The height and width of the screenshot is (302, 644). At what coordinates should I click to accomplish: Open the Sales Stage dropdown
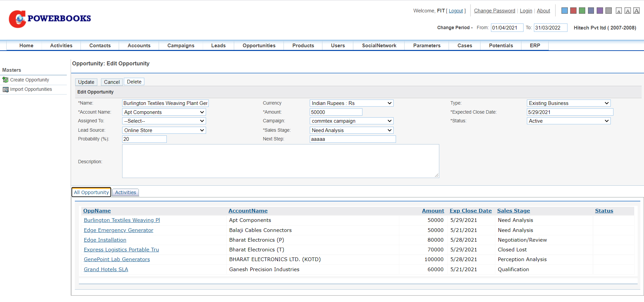(351, 130)
